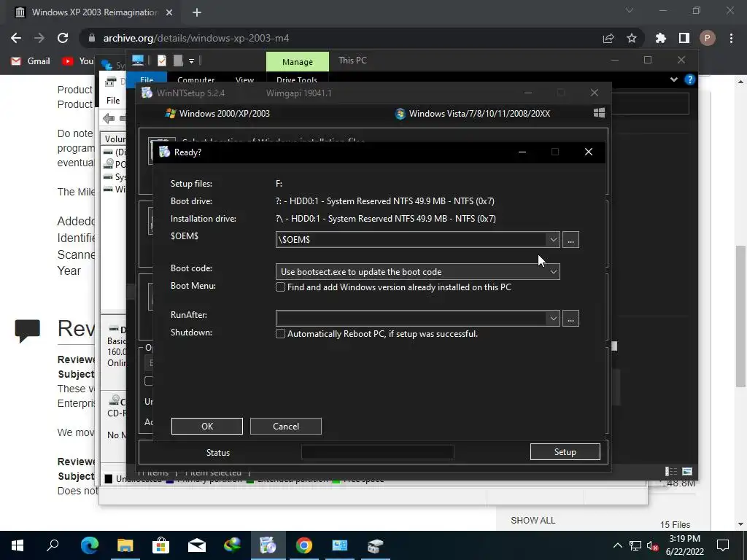Open Chrome tab search chevron
The image size is (747, 560).
pyautogui.click(x=630, y=10)
